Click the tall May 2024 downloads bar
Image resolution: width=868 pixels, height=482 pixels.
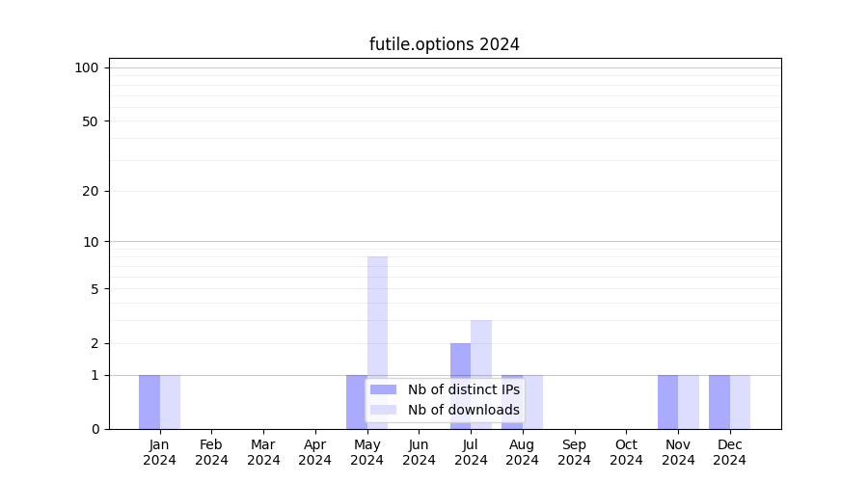point(377,318)
